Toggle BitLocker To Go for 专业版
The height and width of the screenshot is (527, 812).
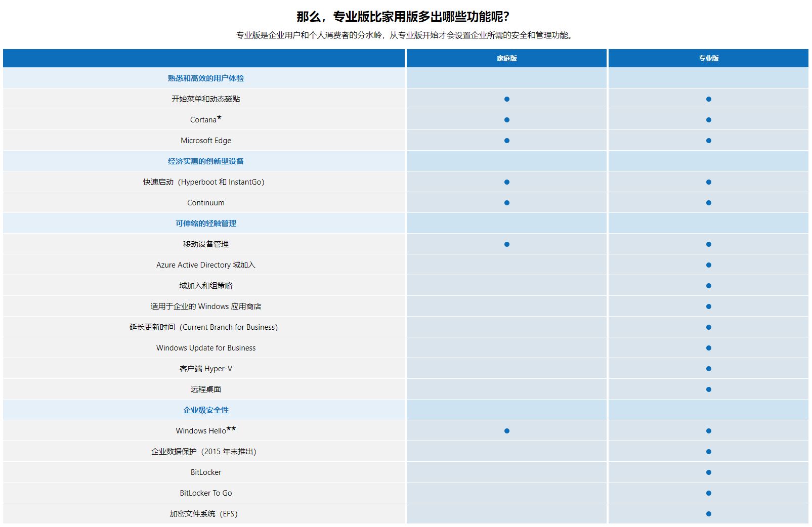pos(709,493)
